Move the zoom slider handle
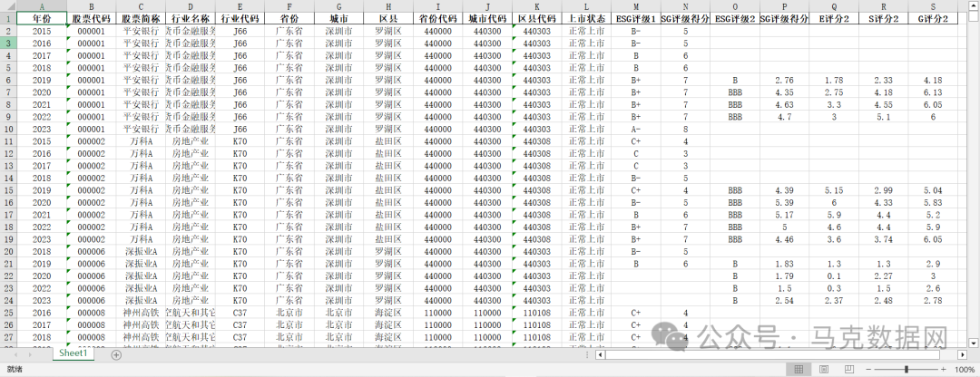This screenshot has height=377, width=980. coord(906,370)
